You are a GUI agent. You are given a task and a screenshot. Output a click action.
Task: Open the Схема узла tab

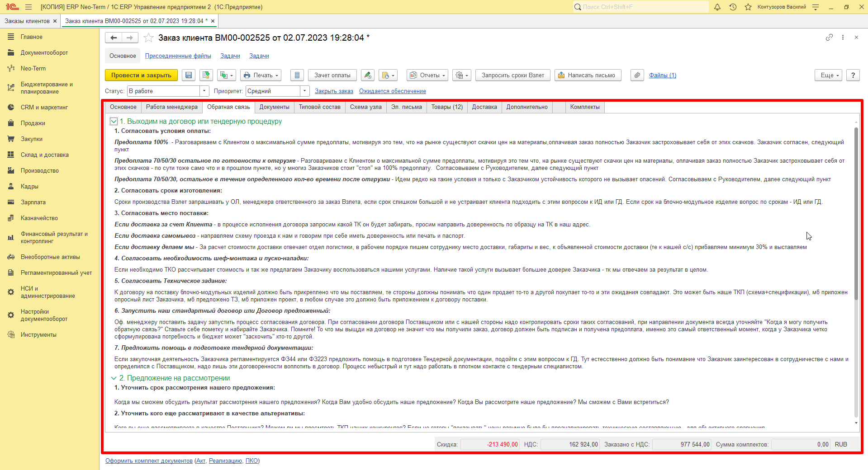coord(365,107)
